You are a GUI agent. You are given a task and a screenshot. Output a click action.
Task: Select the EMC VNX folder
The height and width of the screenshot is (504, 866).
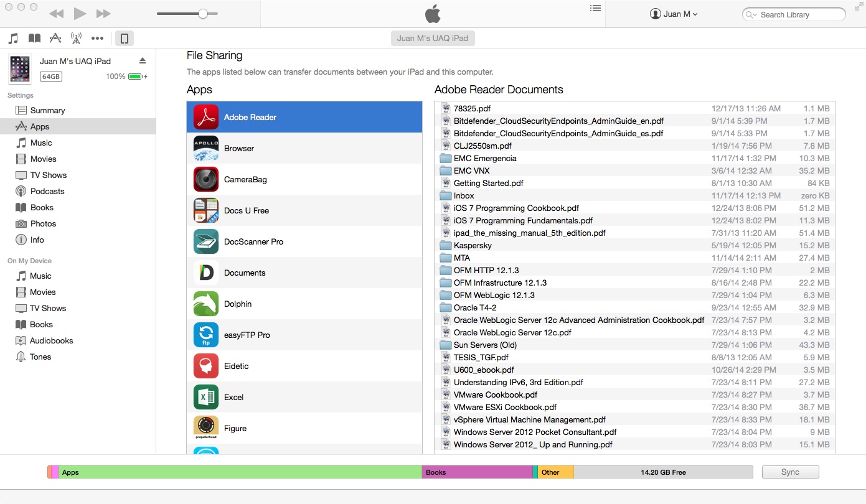point(634,170)
